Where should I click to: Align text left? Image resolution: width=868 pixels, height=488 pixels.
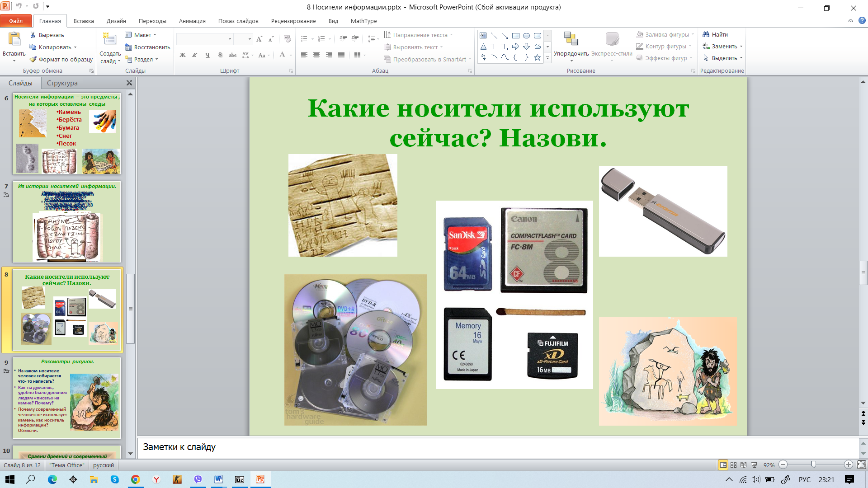[x=304, y=55]
